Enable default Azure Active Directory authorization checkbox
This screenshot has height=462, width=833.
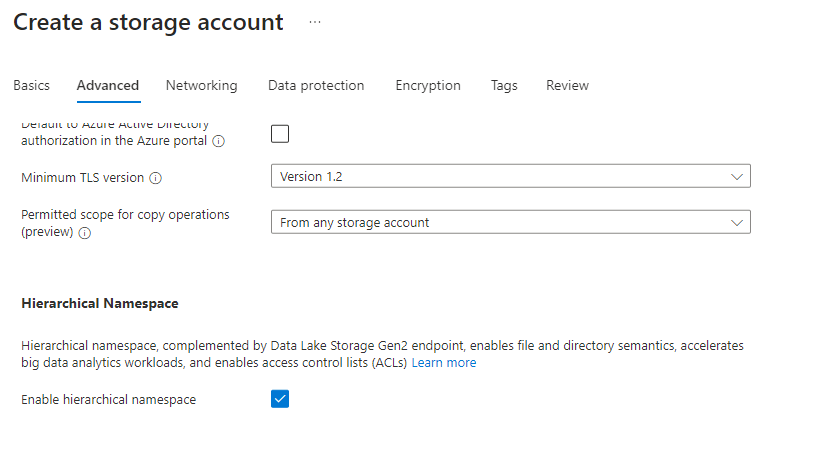[x=280, y=134]
